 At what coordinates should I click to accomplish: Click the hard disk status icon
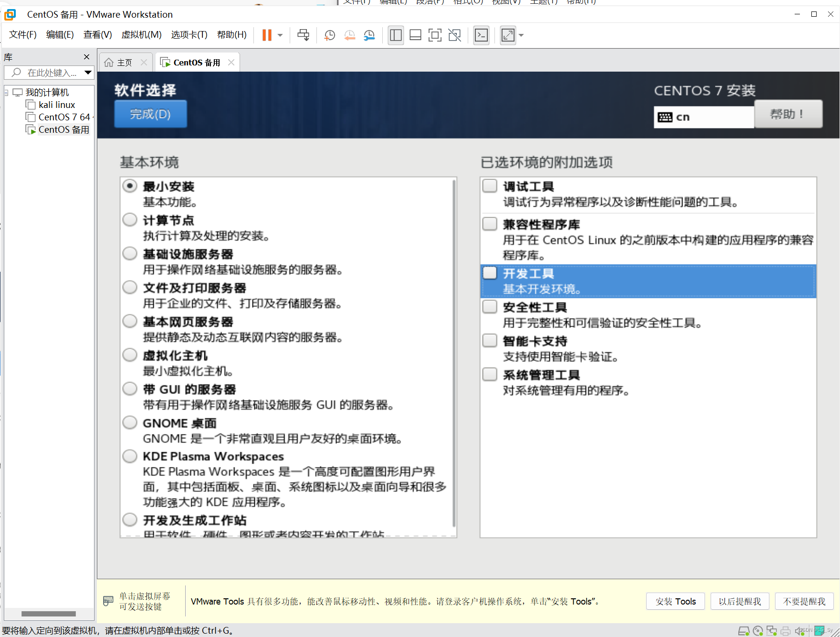[744, 631]
